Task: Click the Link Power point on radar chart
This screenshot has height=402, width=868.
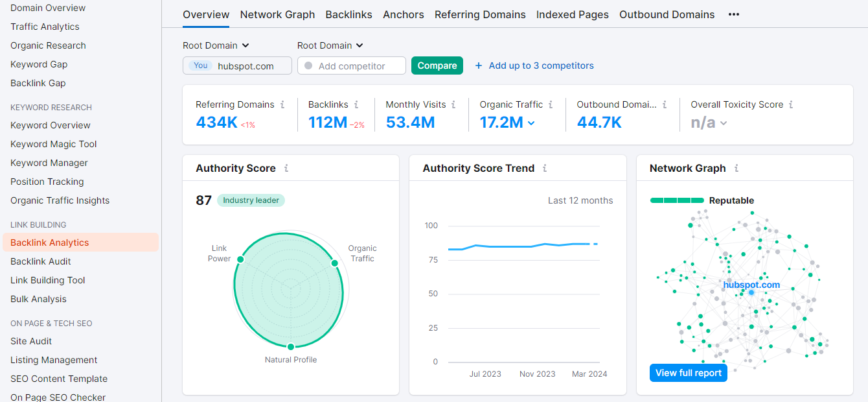Action: pos(240,259)
